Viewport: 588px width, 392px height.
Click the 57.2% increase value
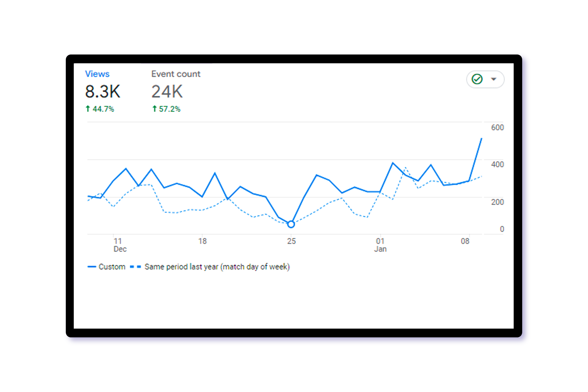pos(170,109)
